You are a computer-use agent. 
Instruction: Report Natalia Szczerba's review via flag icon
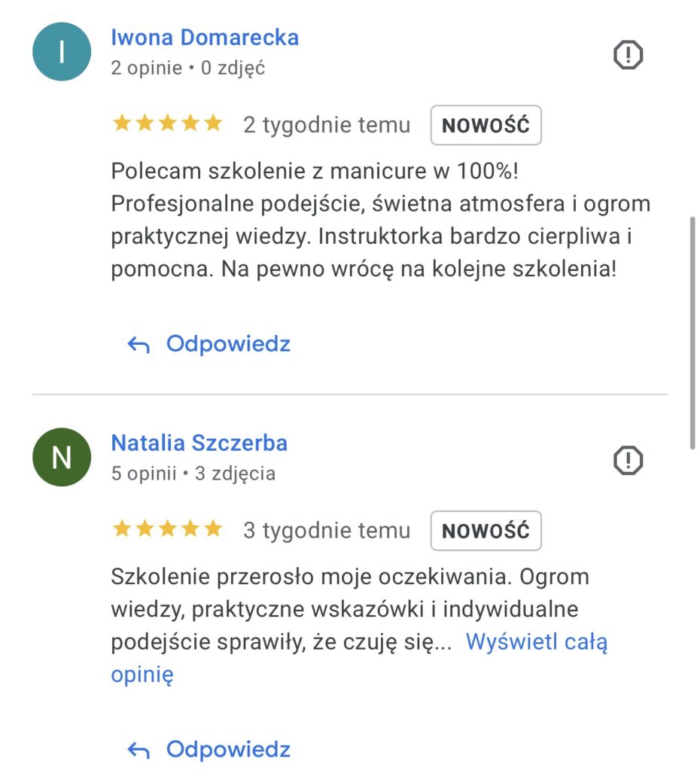(x=628, y=460)
